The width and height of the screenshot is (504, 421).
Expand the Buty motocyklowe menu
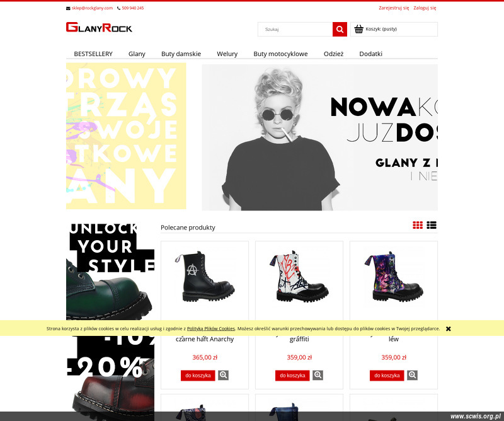(x=280, y=54)
